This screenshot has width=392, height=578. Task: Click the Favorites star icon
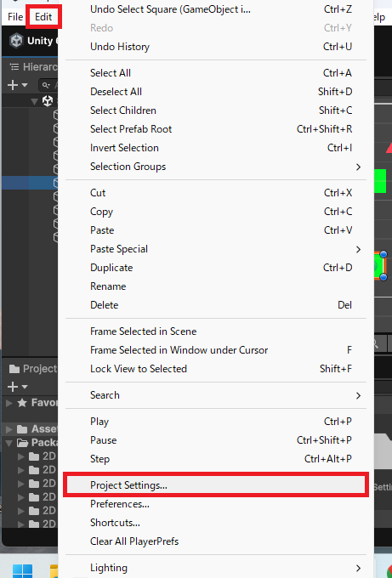(22, 403)
